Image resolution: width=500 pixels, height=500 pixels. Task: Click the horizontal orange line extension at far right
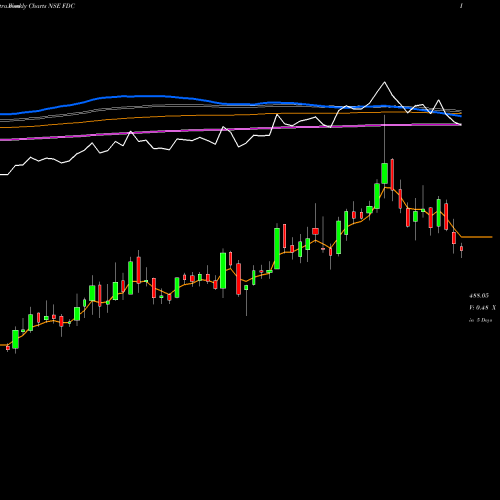477,237
